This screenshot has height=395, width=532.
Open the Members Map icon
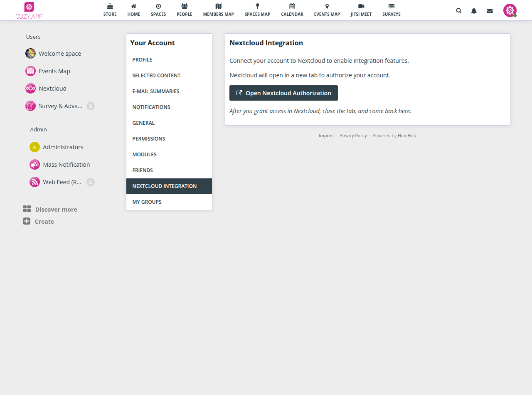tap(218, 7)
